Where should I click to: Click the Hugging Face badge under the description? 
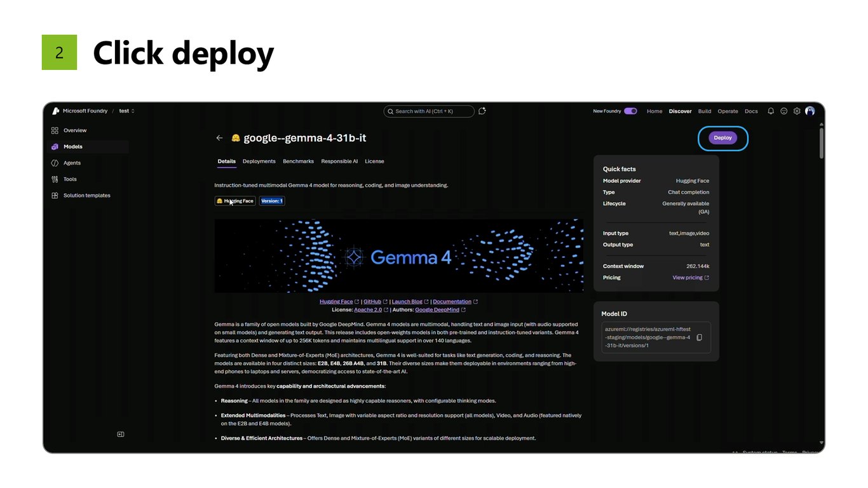click(235, 201)
